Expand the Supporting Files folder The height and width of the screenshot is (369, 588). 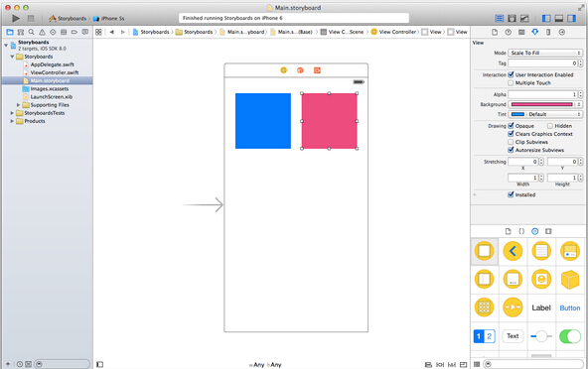(18, 105)
